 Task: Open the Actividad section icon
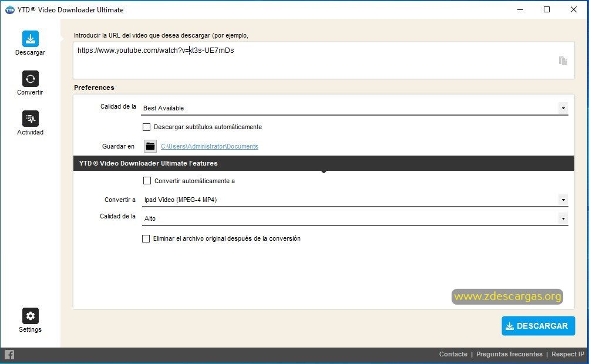point(31,119)
